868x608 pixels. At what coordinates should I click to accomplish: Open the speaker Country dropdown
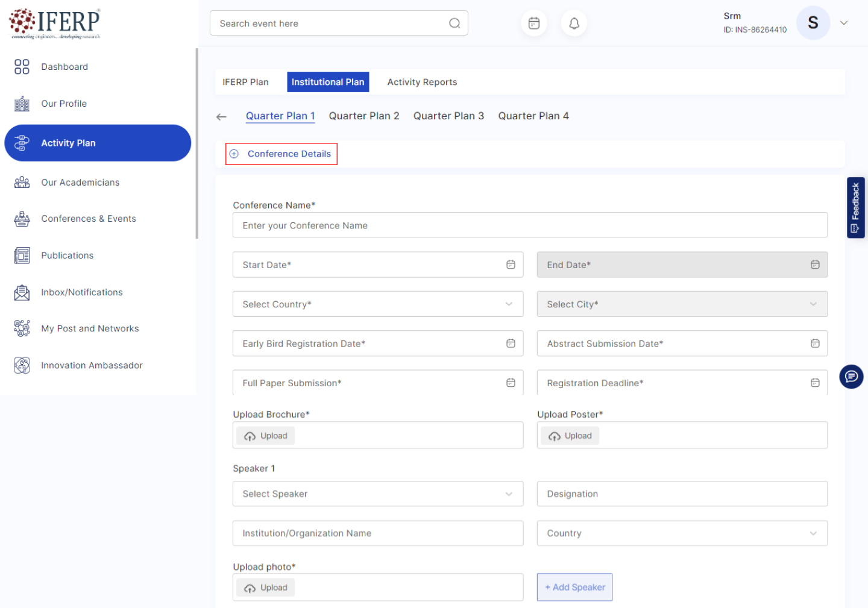coord(682,533)
